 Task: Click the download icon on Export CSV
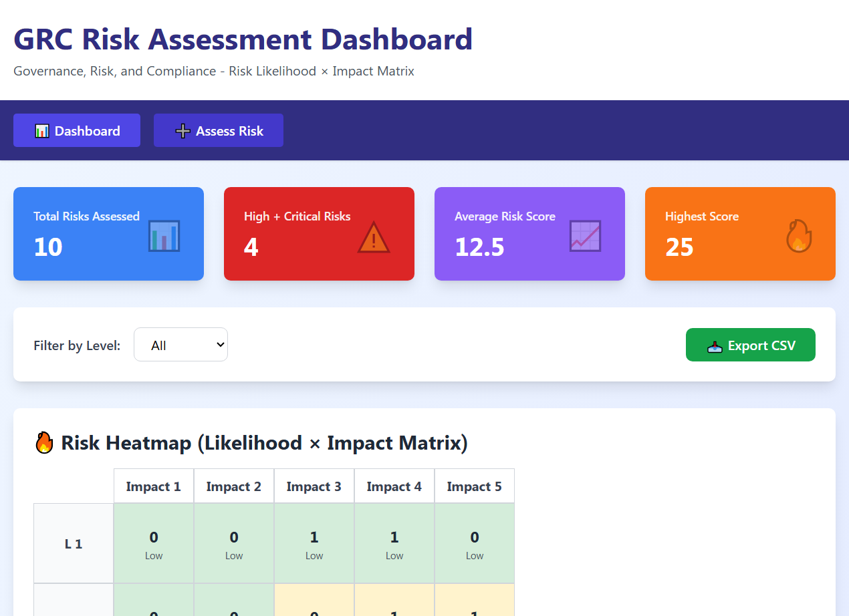715,346
